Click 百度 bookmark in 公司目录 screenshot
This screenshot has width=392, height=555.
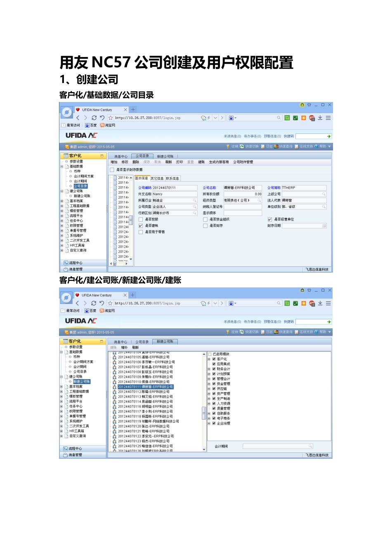point(91,125)
